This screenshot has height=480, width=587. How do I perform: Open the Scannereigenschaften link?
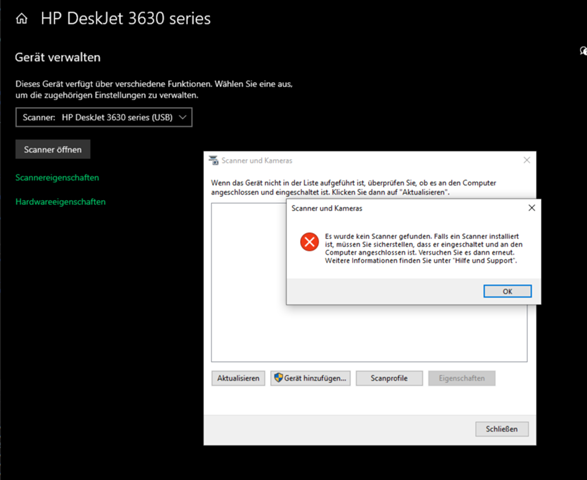tap(57, 177)
